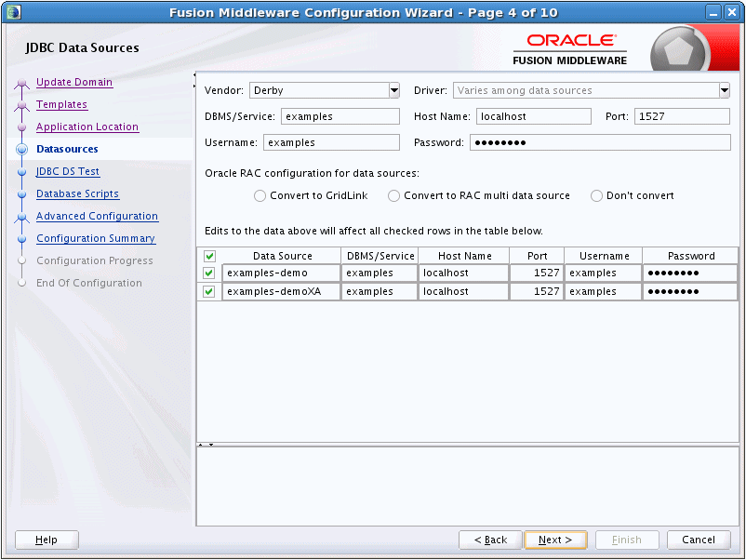Image resolution: width=746 pixels, height=560 pixels.
Task: Open the Vendor dropdown list
Action: pyautogui.click(x=394, y=90)
